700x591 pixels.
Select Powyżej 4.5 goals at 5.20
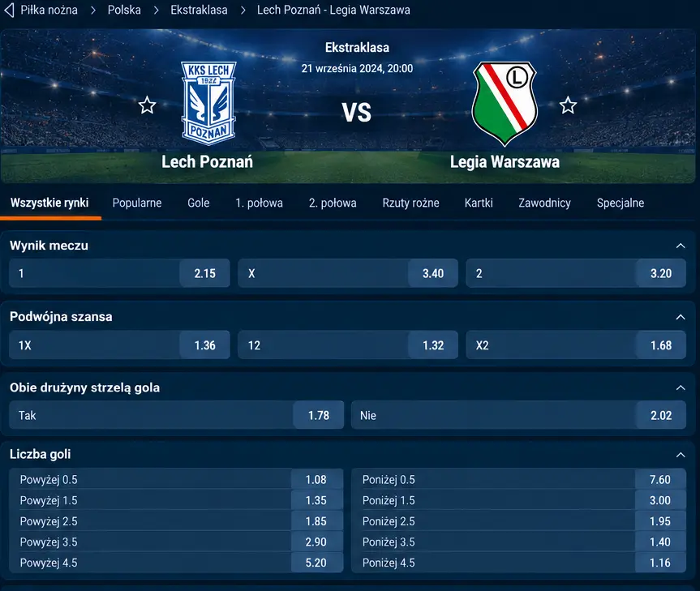(176, 563)
